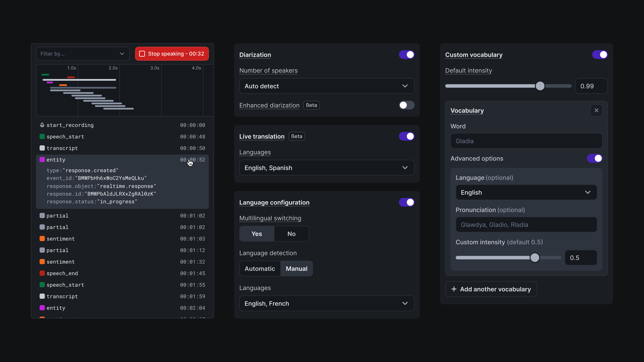The image size is (644, 362).
Task: Close the Vocabulary card with the X icon
Action: tap(597, 110)
